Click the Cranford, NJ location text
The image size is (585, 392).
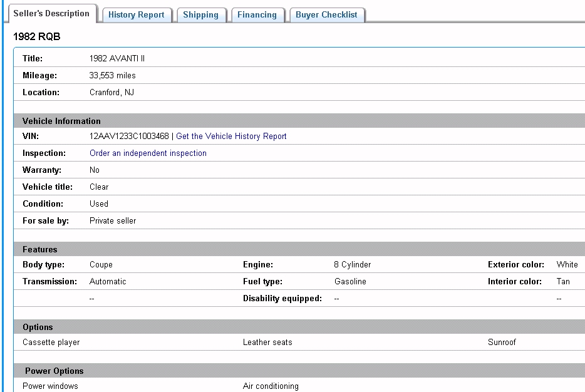tap(111, 92)
